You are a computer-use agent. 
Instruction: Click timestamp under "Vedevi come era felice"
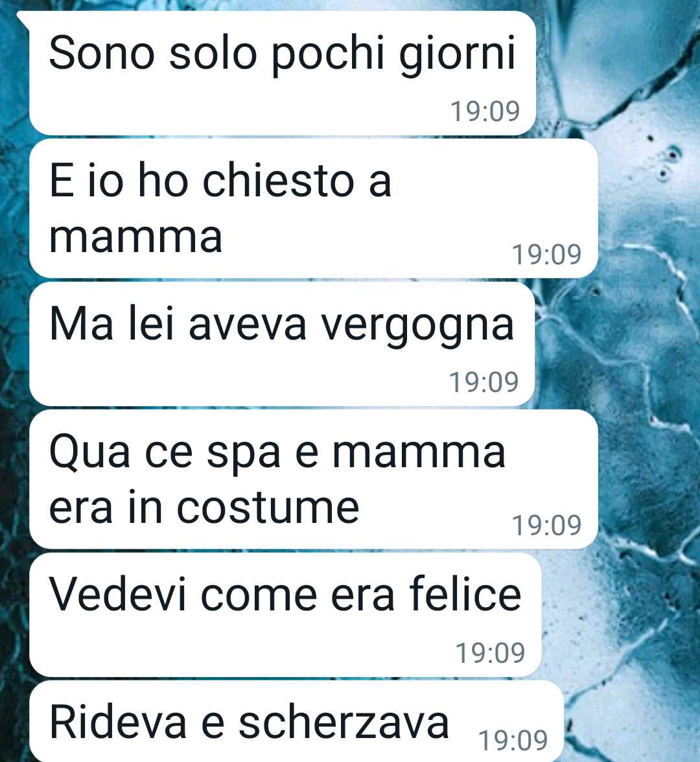click(x=491, y=652)
